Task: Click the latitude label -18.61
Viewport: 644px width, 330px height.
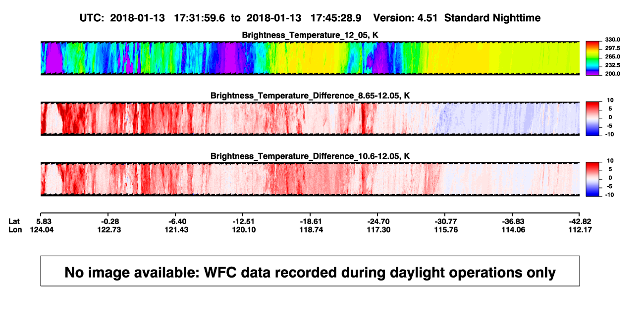Action: click(310, 221)
